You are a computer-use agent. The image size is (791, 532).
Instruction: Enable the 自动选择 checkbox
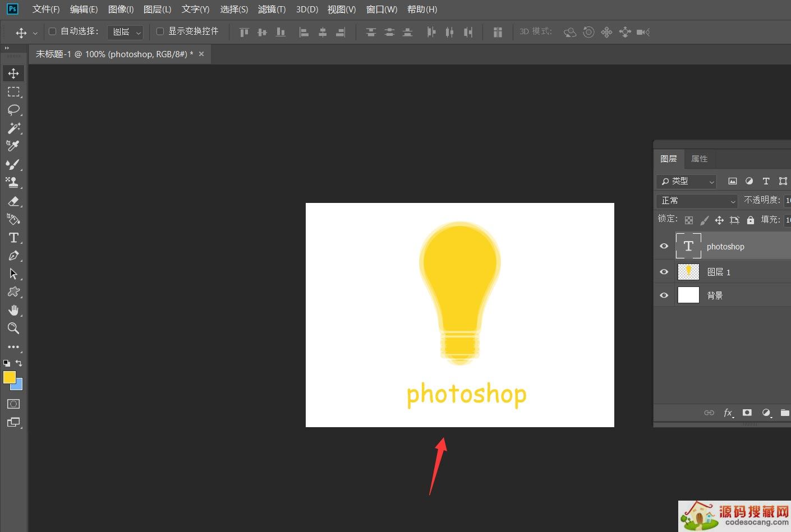pyautogui.click(x=53, y=31)
